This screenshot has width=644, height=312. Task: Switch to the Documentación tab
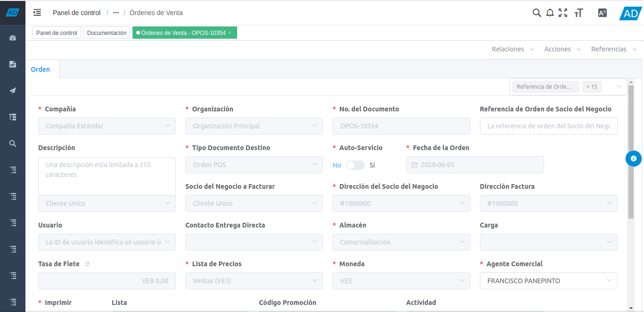coord(107,33)
